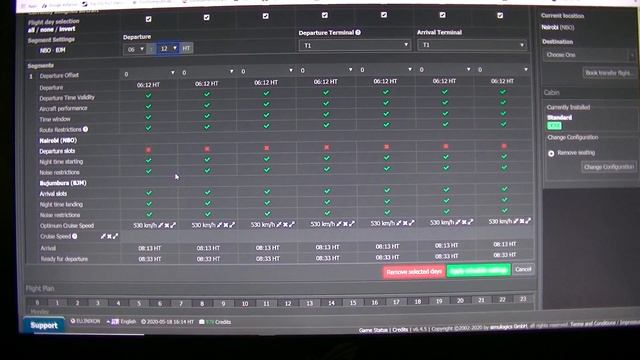640x360 pixels.
Task: Click hour 12 on the Flight Plan timeline
Action: (x=288, y=304)
